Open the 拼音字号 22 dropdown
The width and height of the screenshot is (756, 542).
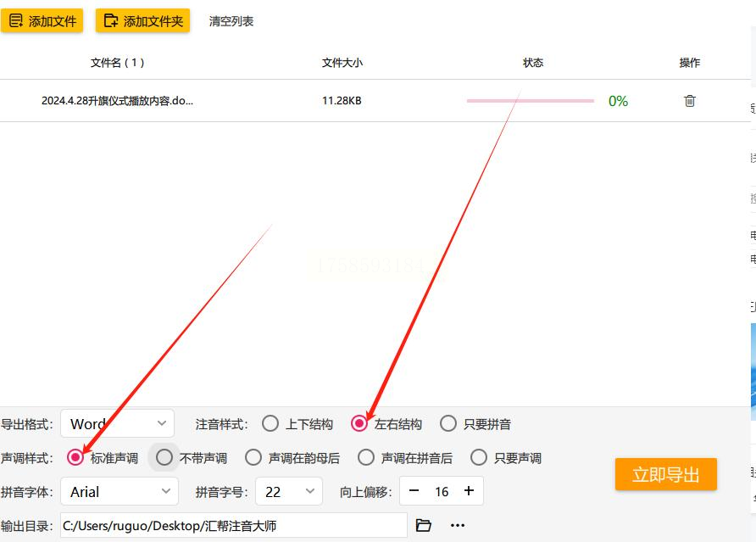(289, 491)
